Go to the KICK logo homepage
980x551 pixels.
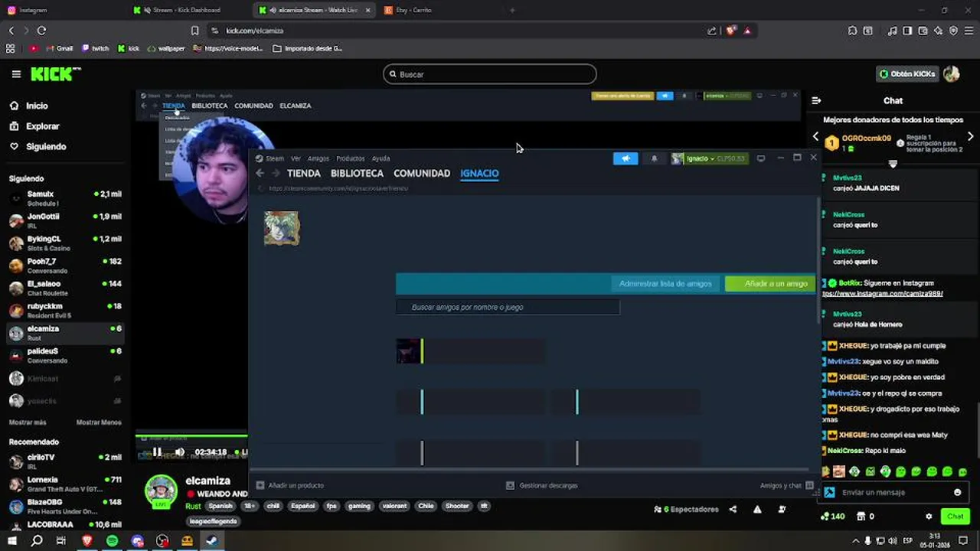(55, 74)
